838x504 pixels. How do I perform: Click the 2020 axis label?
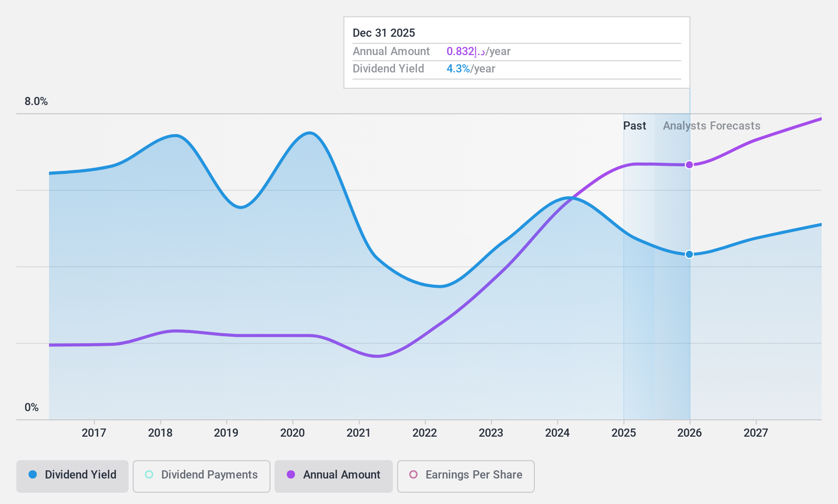[292, 433]
